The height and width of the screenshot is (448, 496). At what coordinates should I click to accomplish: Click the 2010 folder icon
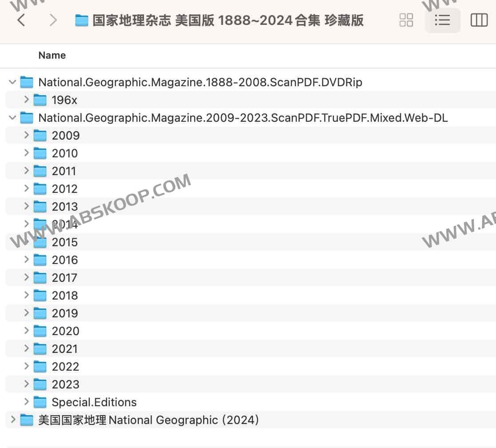coord(40,153)
